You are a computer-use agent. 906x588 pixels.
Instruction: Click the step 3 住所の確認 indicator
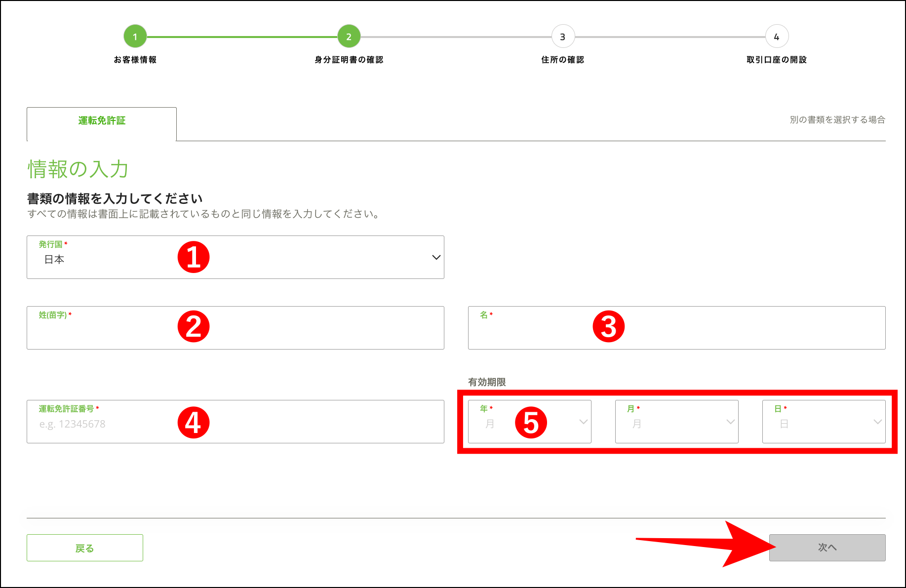[x=562, y=36]
